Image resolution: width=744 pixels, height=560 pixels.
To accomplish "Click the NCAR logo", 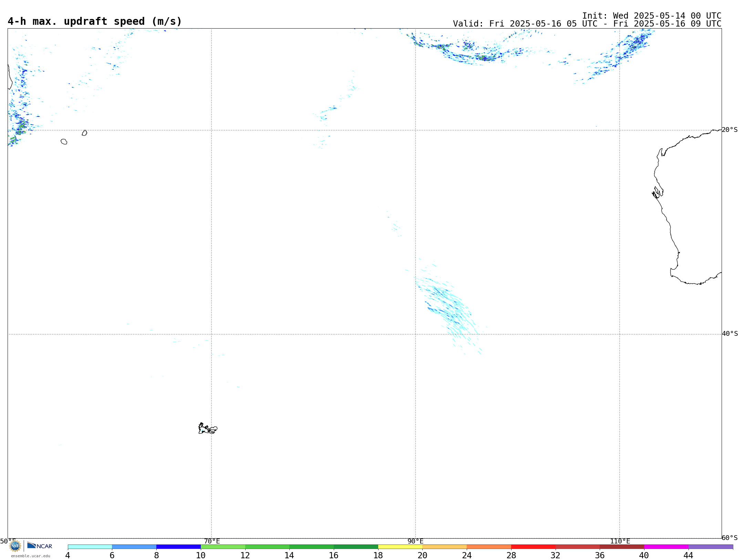I will click(x=40, y=546).
